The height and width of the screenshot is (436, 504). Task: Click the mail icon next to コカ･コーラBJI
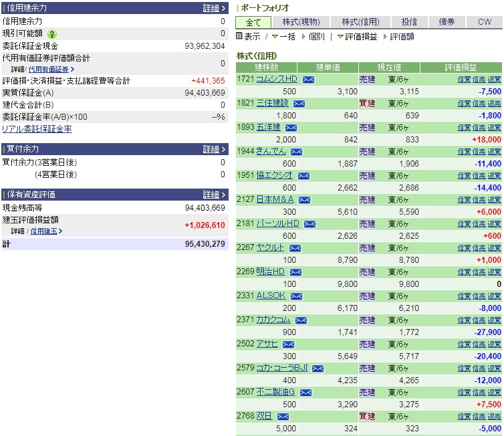click(318, 368)
